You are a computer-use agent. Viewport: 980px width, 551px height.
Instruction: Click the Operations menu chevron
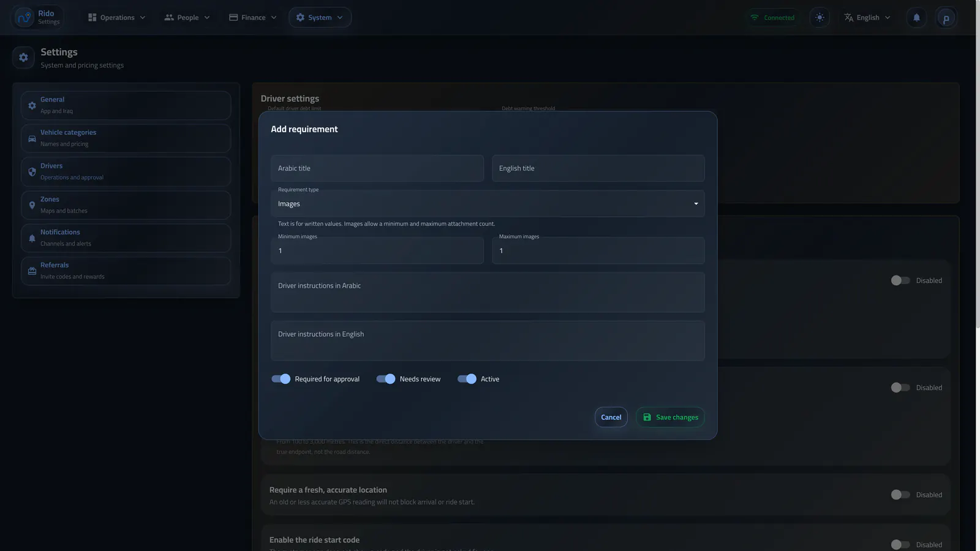click(x=143, y=18)
